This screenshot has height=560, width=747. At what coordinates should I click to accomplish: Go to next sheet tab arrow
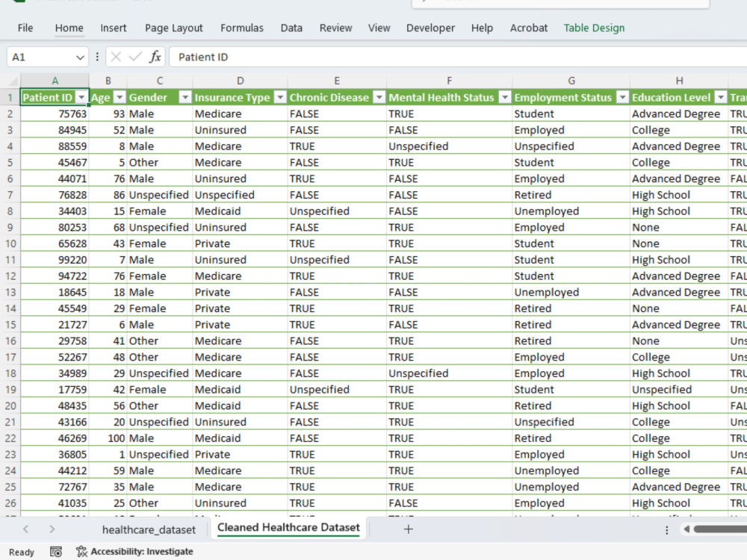pos(52,529)
